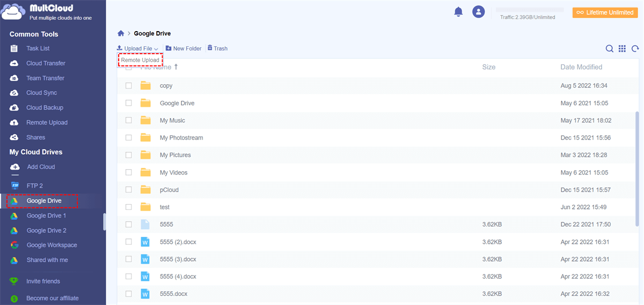Click Lifetime Unlimited button
644x305 pixels.
[x=605, y=12]
